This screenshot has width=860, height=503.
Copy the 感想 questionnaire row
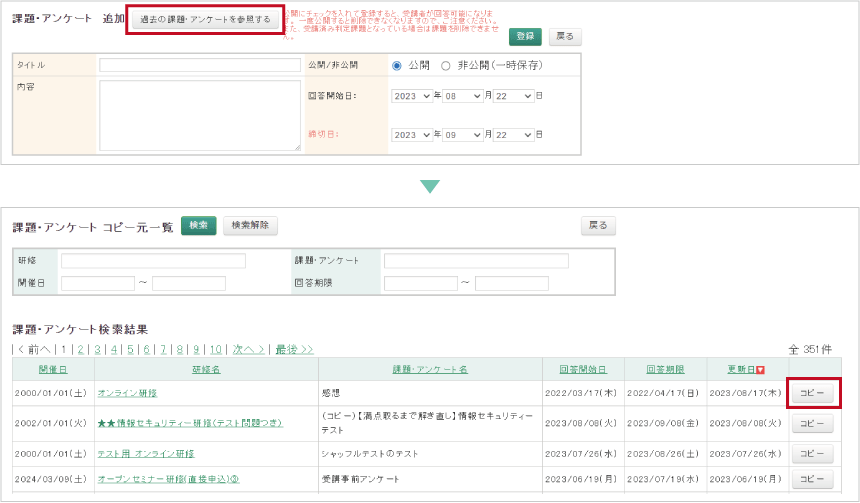click(812, 393)
